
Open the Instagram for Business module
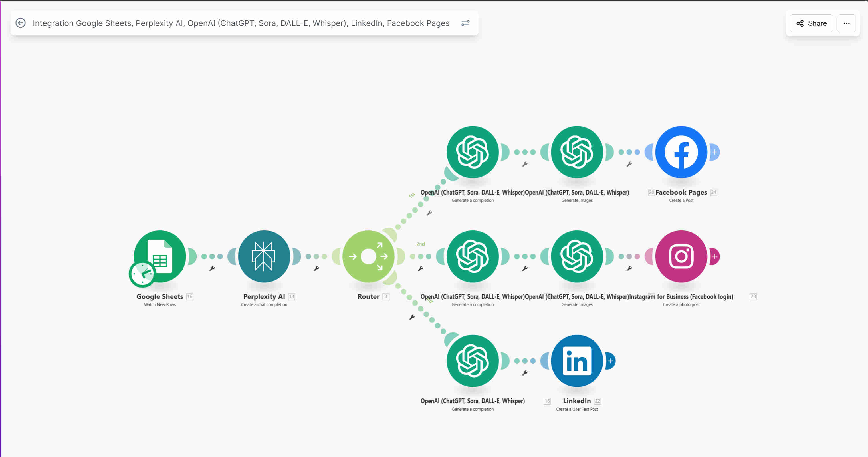click(681, 256)
